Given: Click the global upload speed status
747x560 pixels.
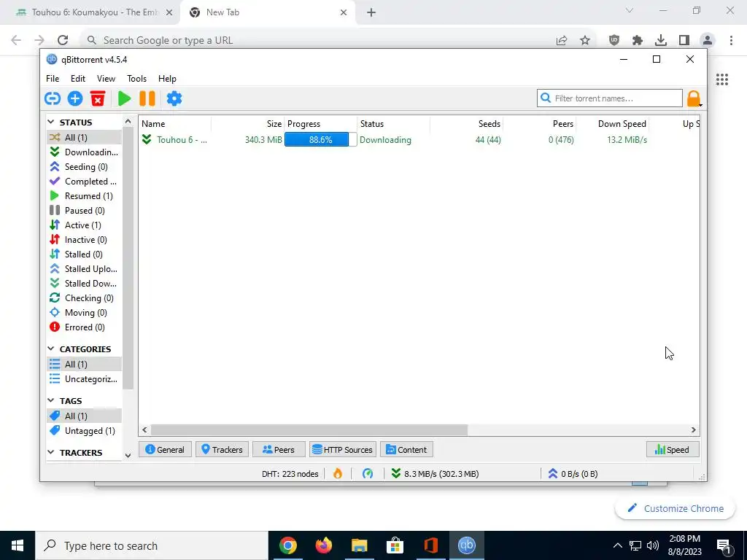Looking at the screenshot, I should pos(573,474).
